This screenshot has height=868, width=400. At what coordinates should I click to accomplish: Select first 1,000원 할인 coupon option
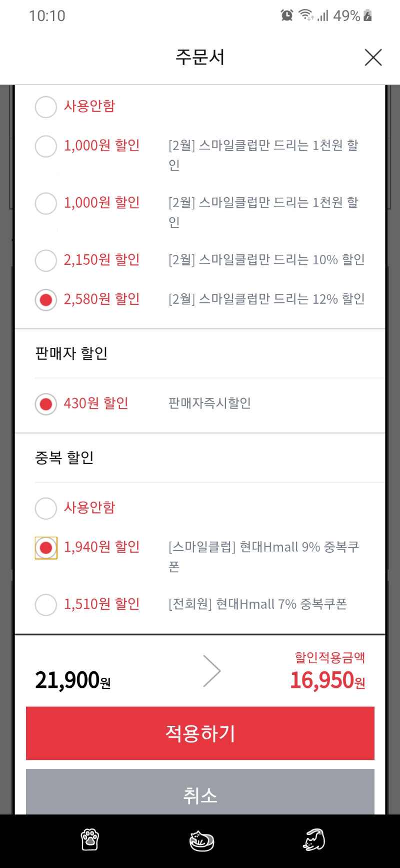tap(46, 146)
